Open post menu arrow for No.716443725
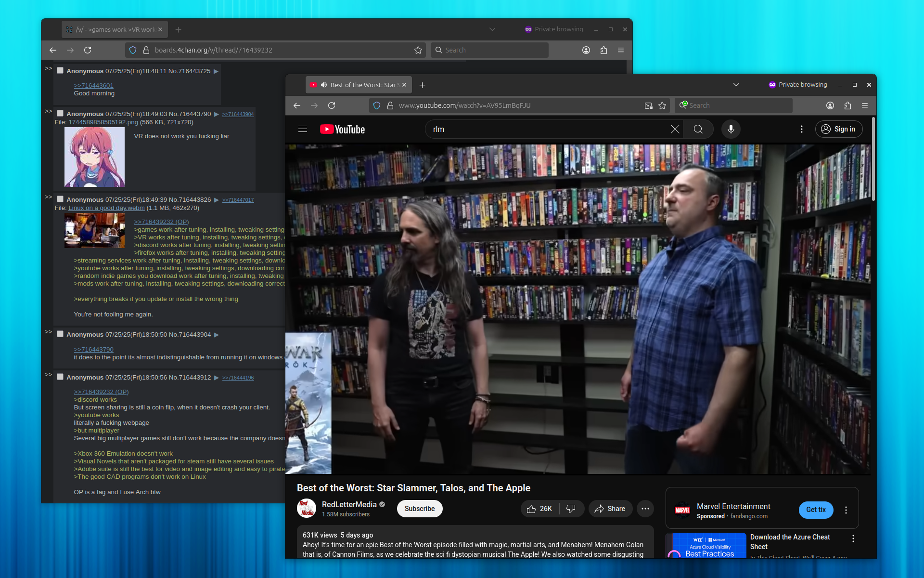This screenshot has height=578, width=924. point(216,71)
